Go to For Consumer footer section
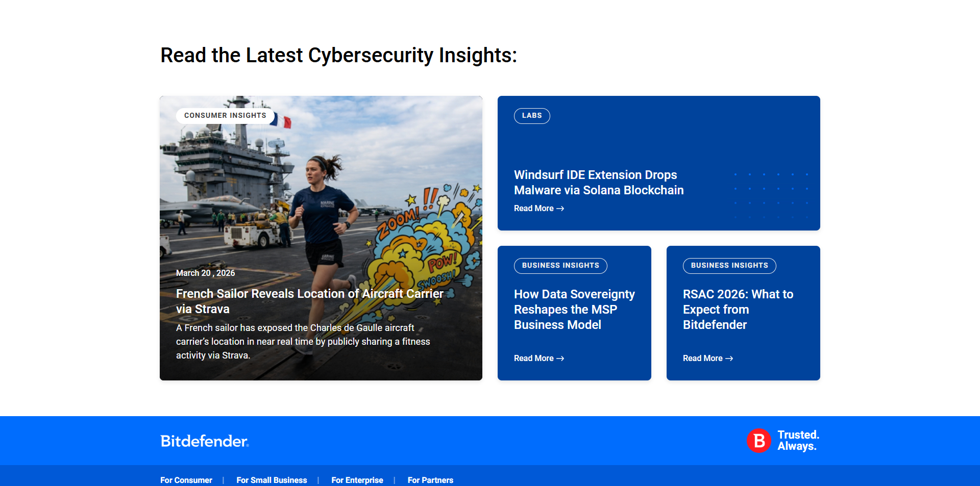The width and height of the screenshot is (980, 486). tap(186, 480)
